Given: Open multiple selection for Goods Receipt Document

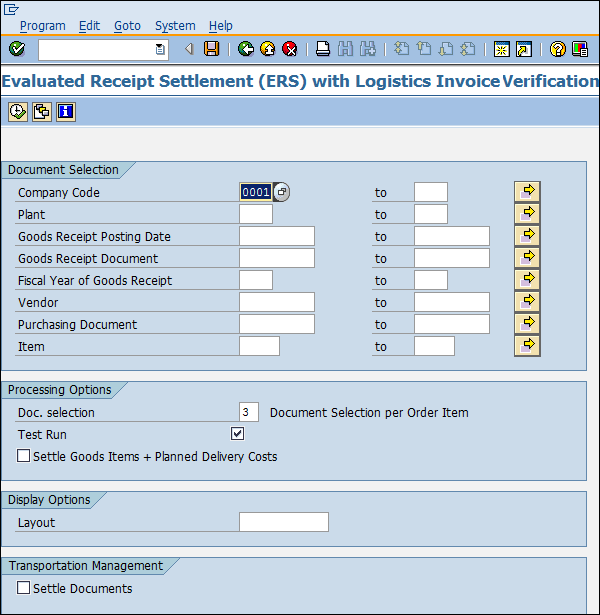Looking at the screenshot, I should [x=527, y=258].
